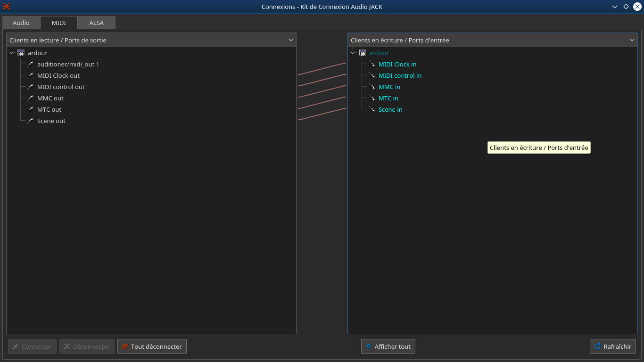644x362 pixels.
Task: Click the Afficher tout button
Action: 388,346
